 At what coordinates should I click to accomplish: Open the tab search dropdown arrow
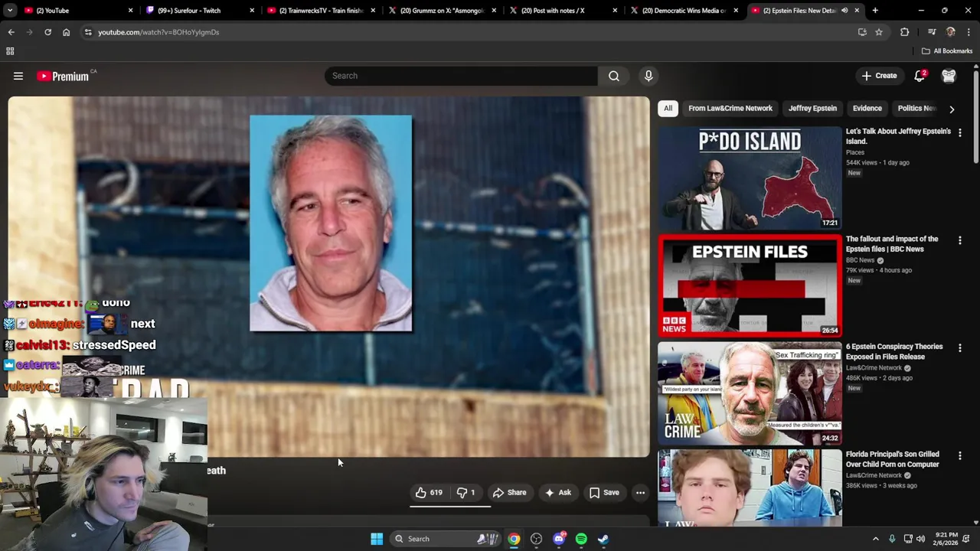click(x=10, y=11)
